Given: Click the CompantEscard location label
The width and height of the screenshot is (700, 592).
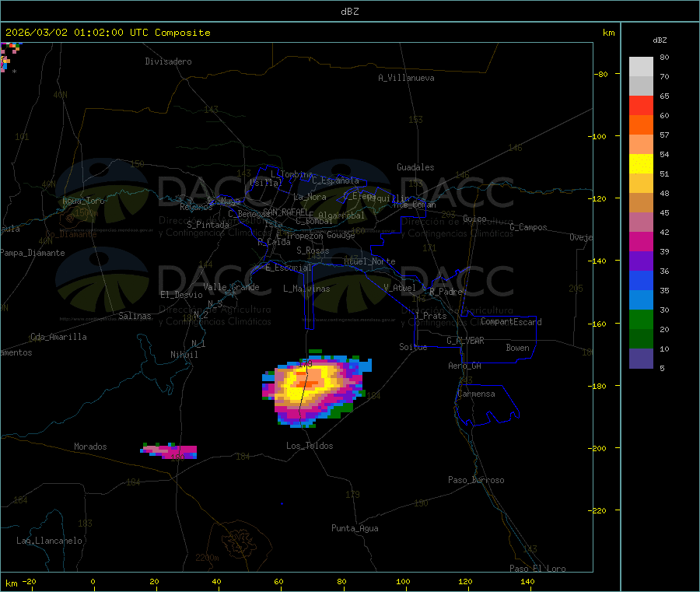Looking at the screenshot, I should (511, 322).
